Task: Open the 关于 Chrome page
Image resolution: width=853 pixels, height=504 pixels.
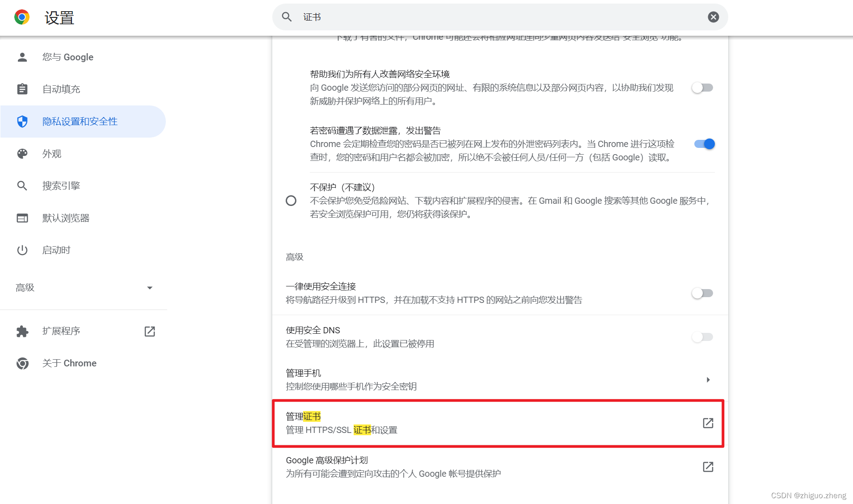Action: 83,363
